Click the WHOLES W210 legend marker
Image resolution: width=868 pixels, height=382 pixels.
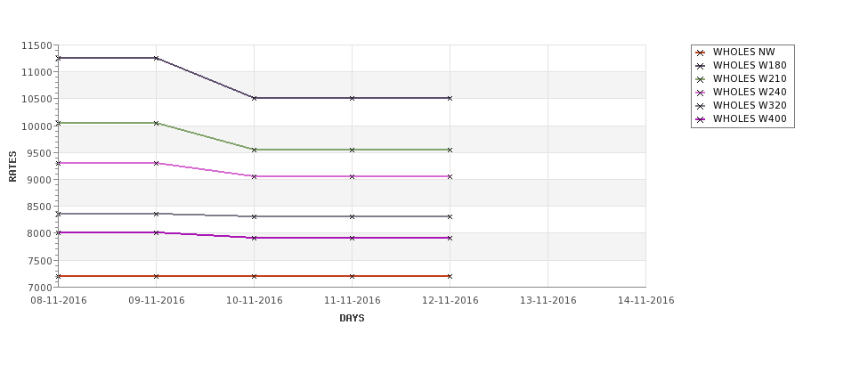[x=701, y=79]
